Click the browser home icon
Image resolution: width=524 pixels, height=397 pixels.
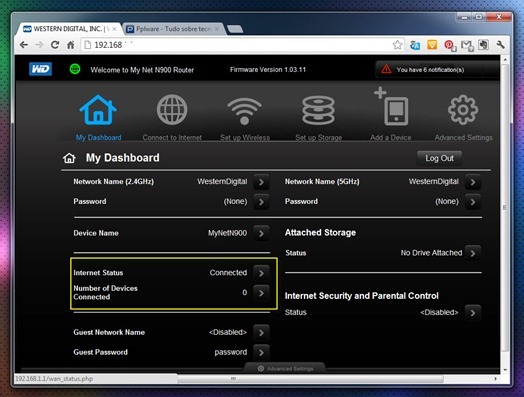tap(71, 45)
